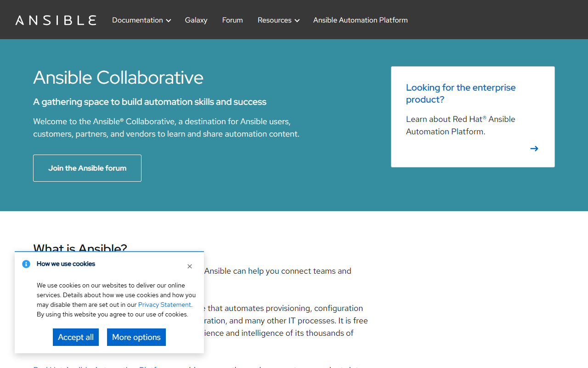Open Ansible Automation Platform nav link

pyautogui.click(x=361, y=20)
